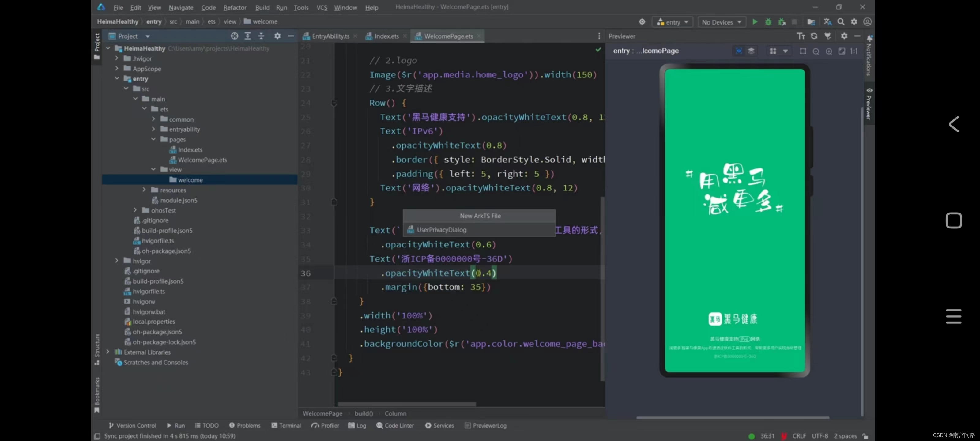Open the Device Manager icon in toolbar
The image size is (980, 441).
(x=811, y=22)
